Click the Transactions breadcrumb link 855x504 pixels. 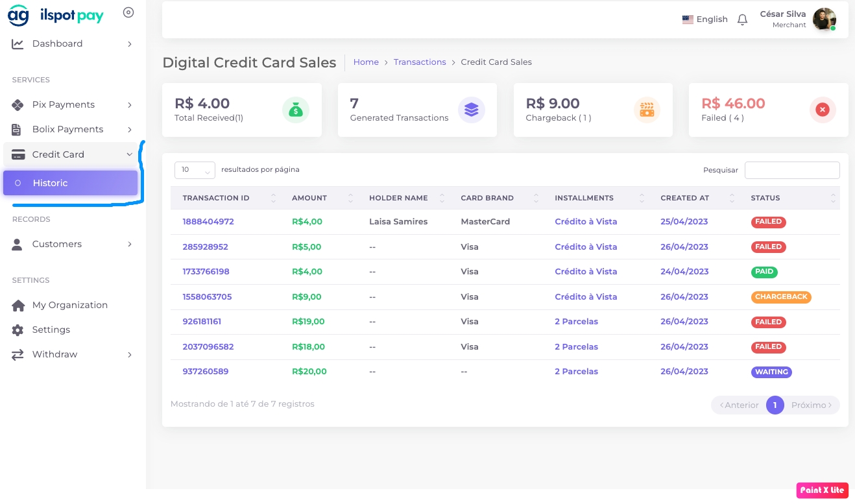click(x=419, y=62)
